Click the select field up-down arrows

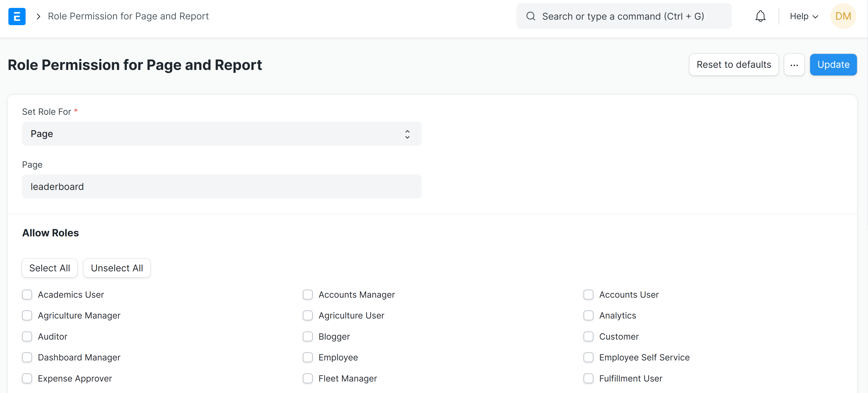tap(407, 134)
